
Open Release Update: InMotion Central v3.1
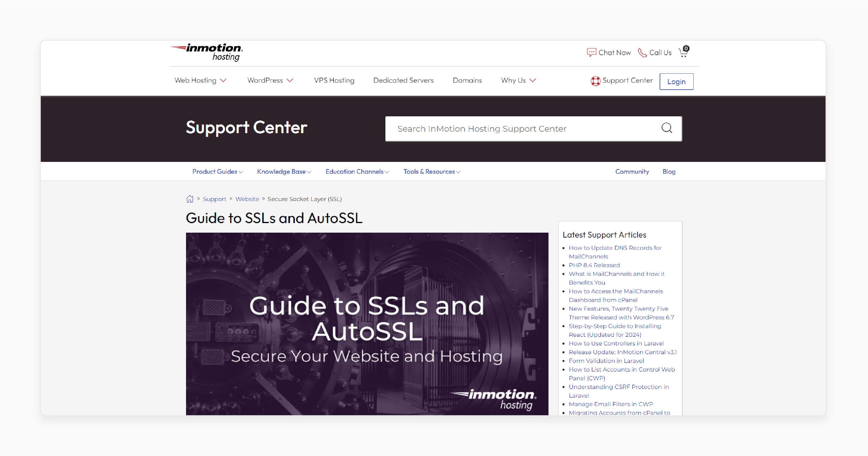623,352
